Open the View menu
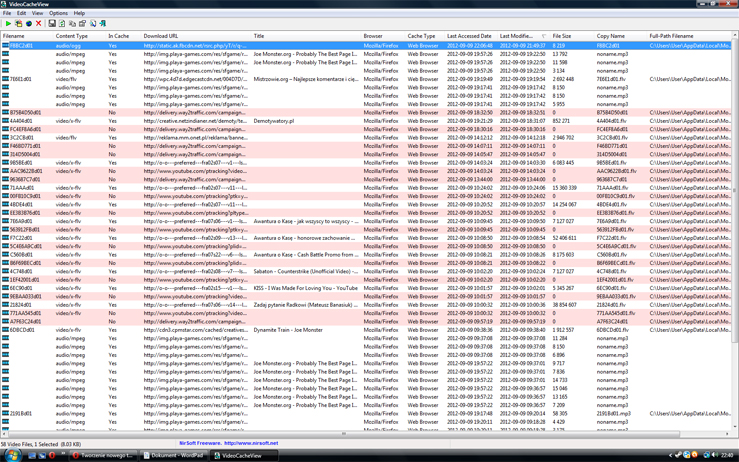 click(x=37, y=13)
